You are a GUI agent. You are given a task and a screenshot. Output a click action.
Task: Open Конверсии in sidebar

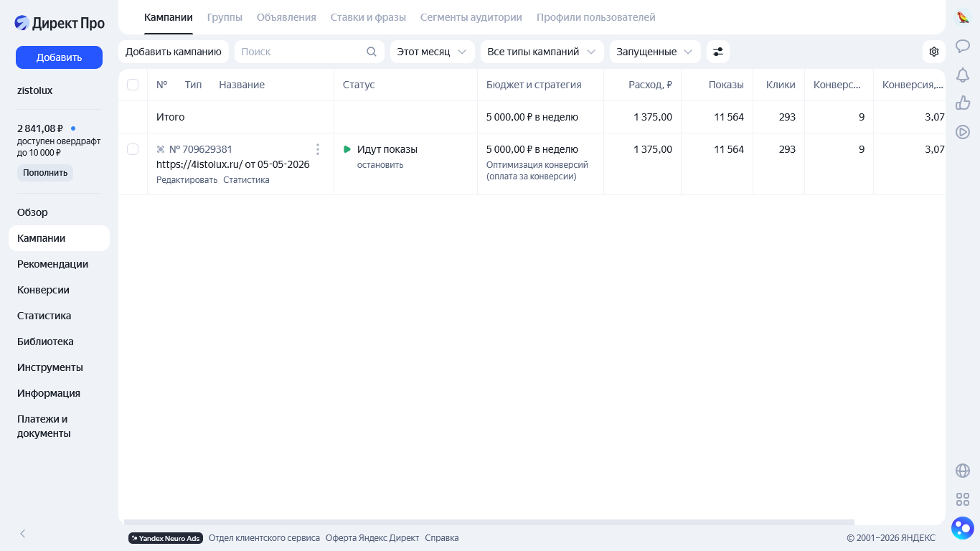click(x=59, y=290)
